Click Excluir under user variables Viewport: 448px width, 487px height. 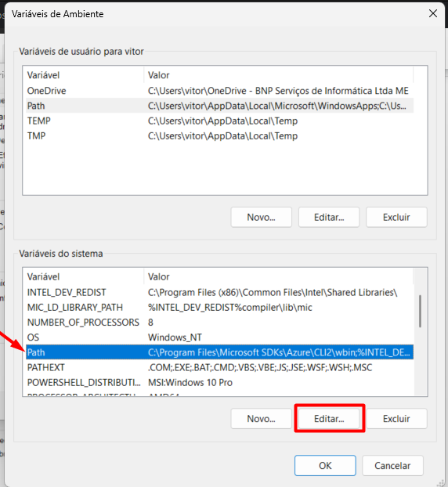click(396, 217)
